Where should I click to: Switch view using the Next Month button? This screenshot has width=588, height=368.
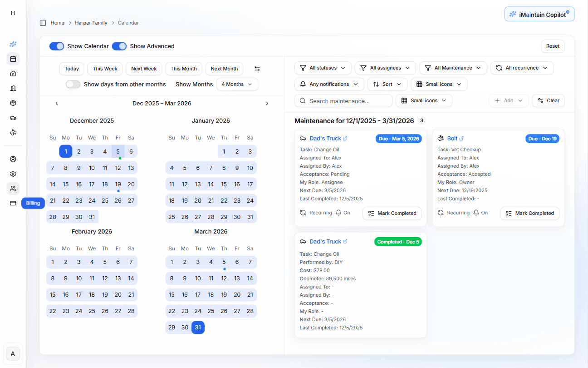(x=224, y=68)
